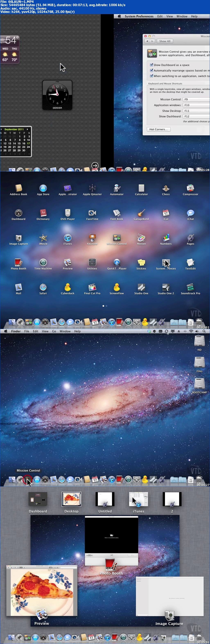The width and height of the screenshot is (210, 644).
Task: Open the Show Desktop shortcut dropdown F11
Action: pyautogui.click(x=196, y=111)
